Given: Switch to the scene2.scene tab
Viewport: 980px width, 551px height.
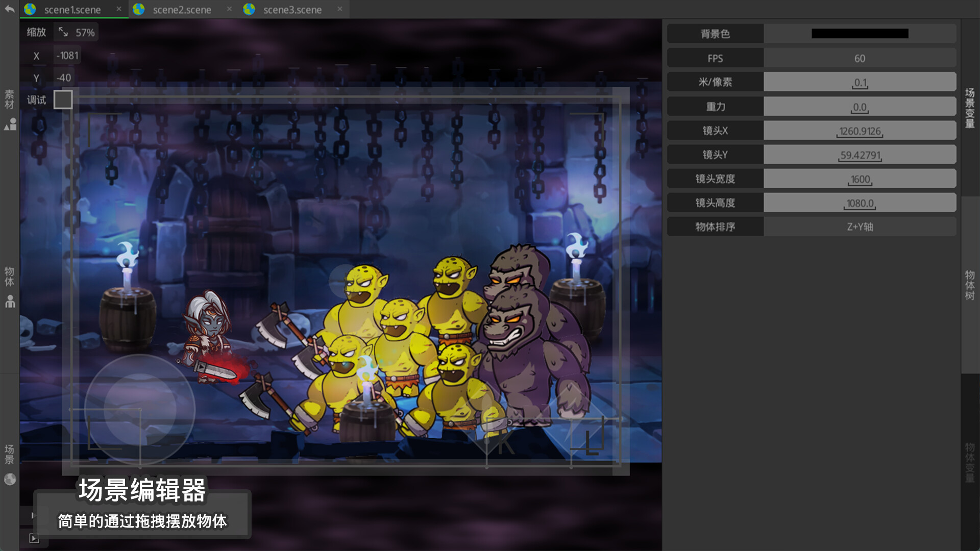Looking at the screenshot, I should click(182, 10).
